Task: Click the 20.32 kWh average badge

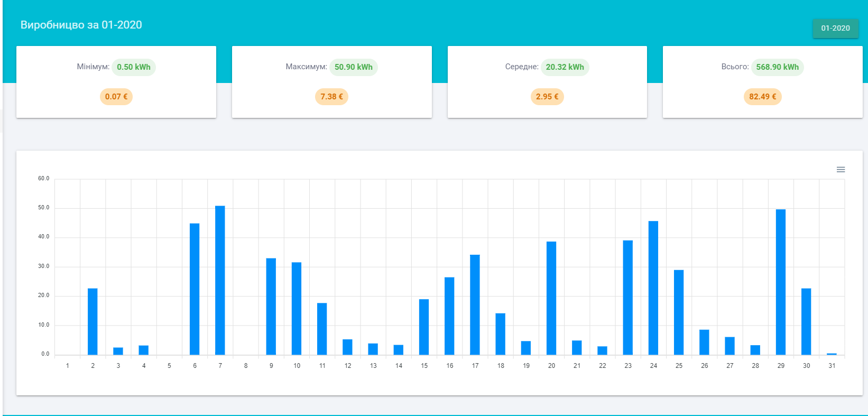Action: (x=565, y=67)
